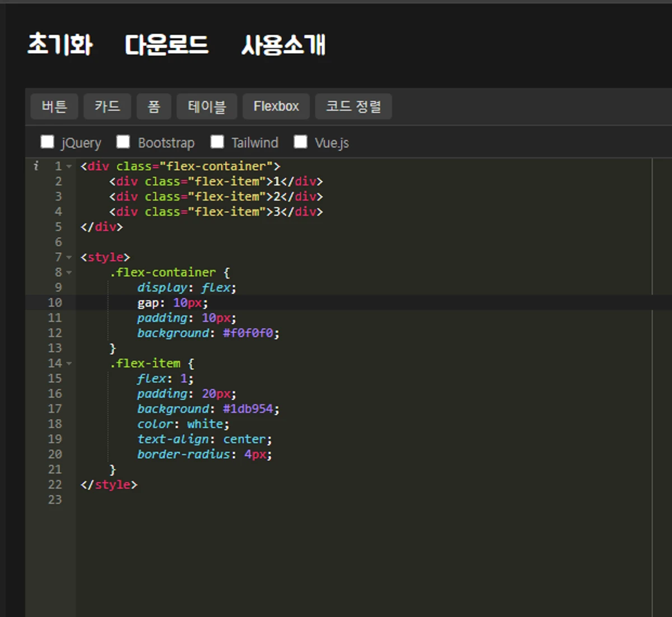The image size is (672, 617).
Task: Insert the 테이블 table snippet
Action: [x=207, y=106]
